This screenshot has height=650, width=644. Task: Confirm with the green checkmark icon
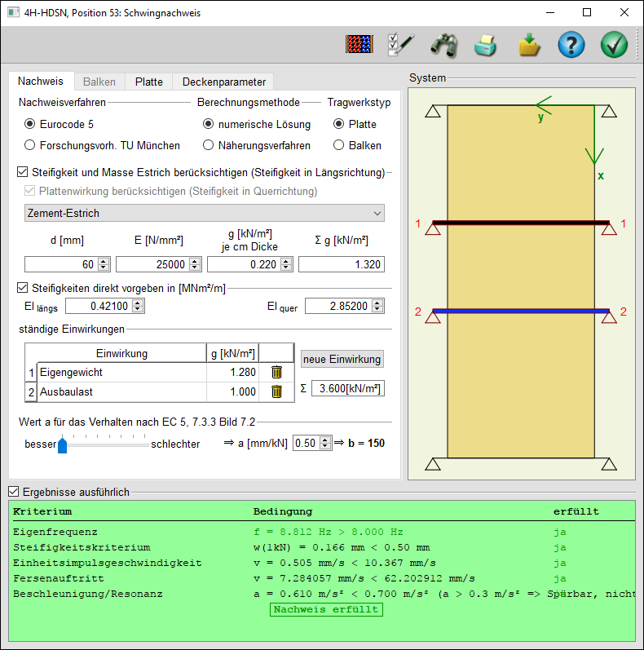pyautogui.click(x=614, y=45)
